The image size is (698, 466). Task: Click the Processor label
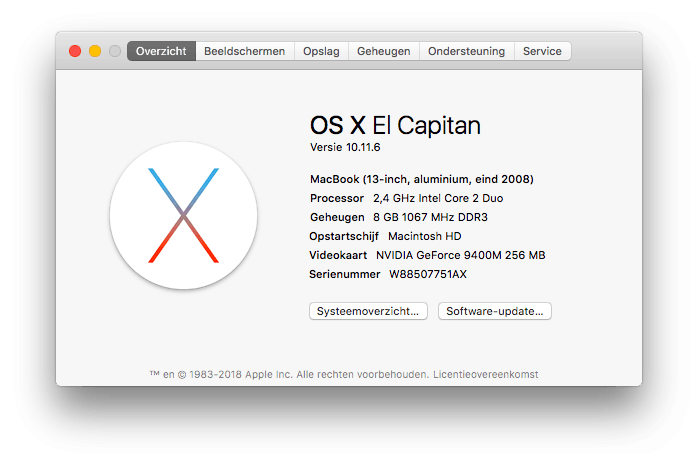pyautogui.click(x=337, y=198)
